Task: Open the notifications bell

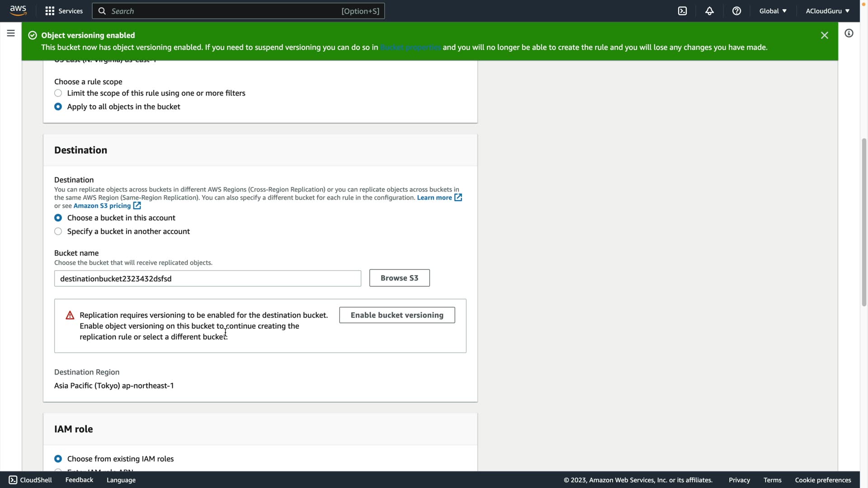Action: [709, 11]
